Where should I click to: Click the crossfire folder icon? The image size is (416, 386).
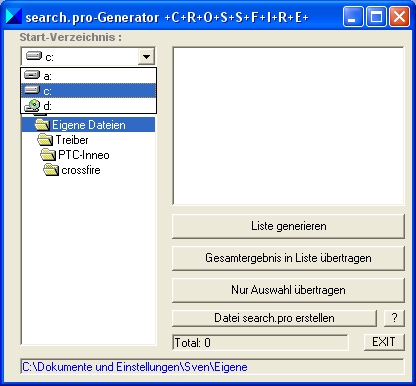point(51,170)
